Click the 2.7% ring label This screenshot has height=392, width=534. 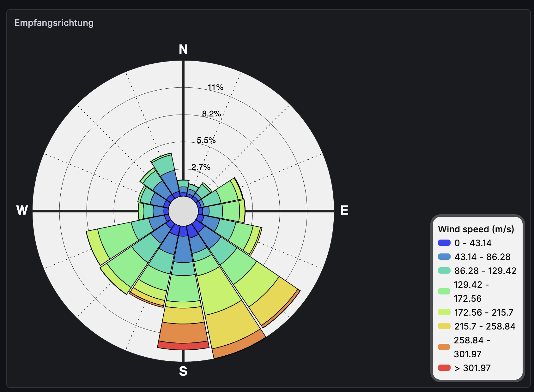(x=201, y=167)
